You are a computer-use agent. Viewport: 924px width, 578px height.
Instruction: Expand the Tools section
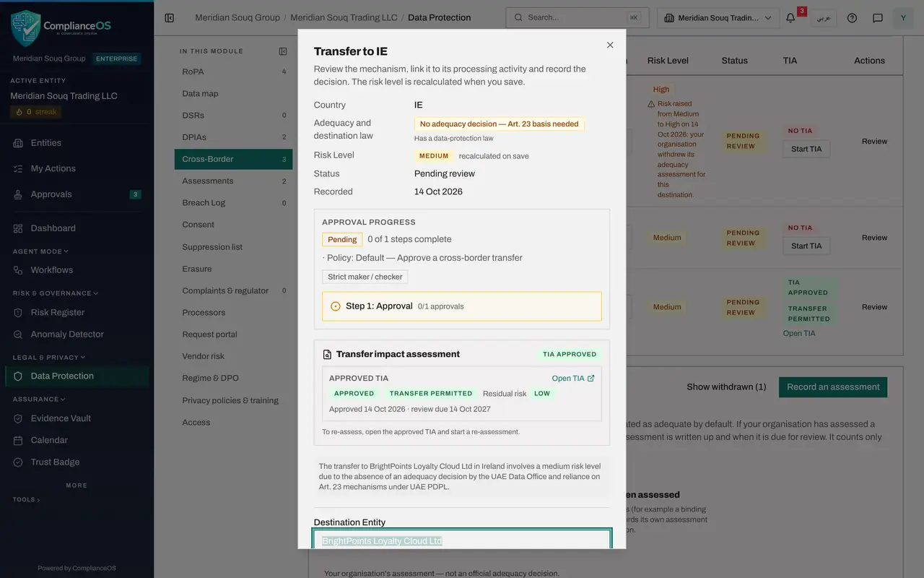tap(26, 499)
